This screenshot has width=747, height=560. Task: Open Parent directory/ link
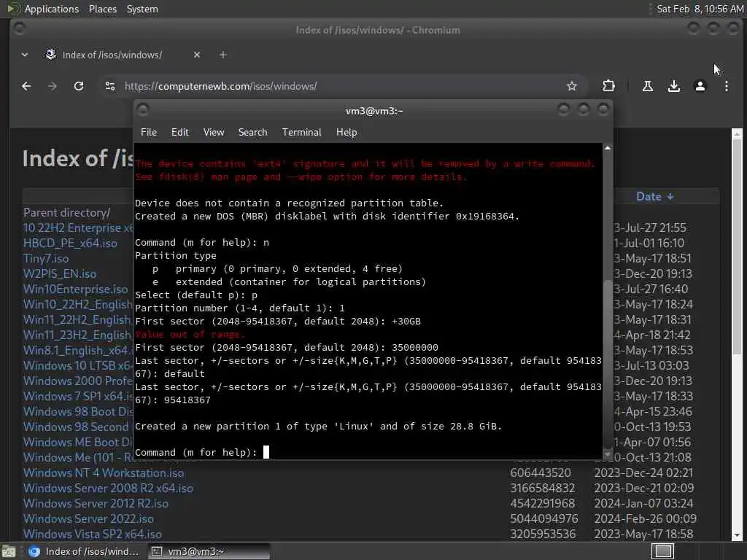[x=66, y=212]
